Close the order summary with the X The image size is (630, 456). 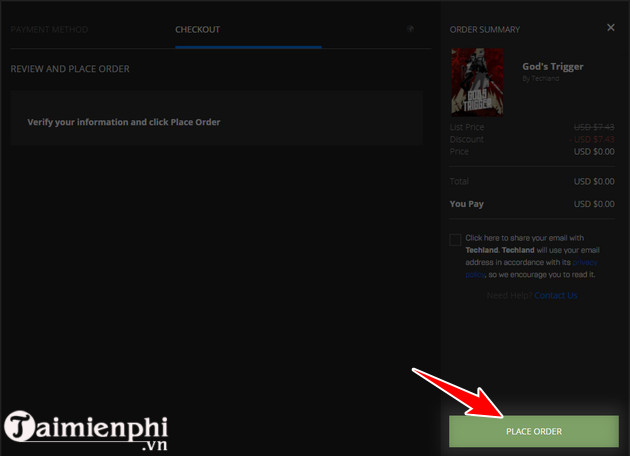click(611, 28)
